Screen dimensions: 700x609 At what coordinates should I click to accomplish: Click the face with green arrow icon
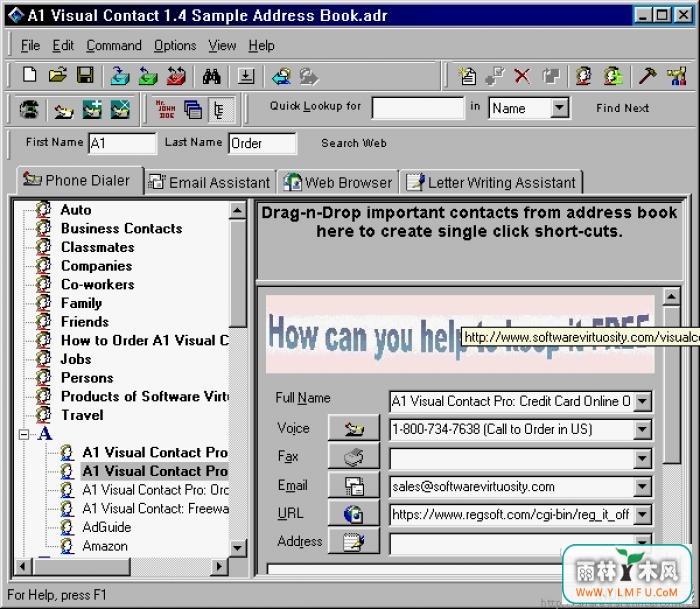coord(613,75)
